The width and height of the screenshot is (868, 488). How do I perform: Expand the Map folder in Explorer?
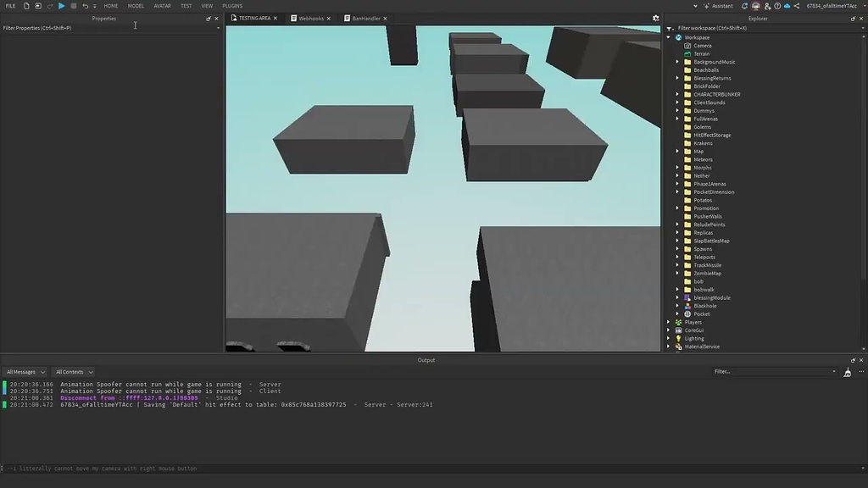point(676,151)
